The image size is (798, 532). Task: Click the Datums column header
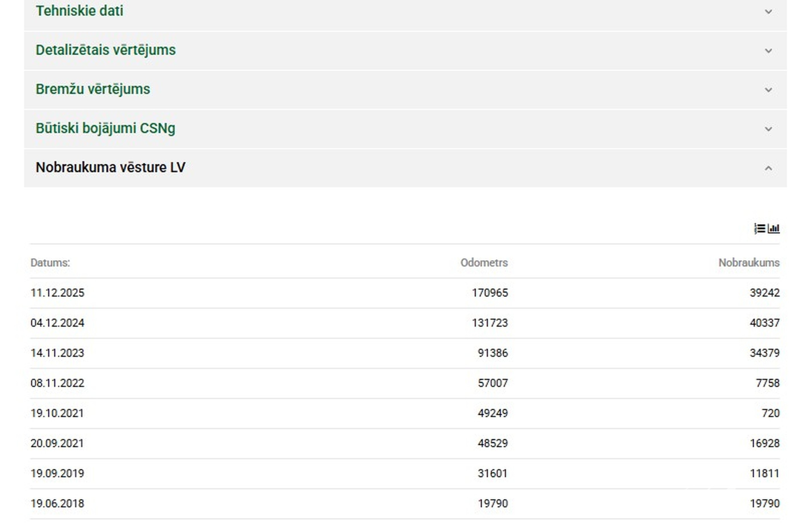tap(50, 263)
